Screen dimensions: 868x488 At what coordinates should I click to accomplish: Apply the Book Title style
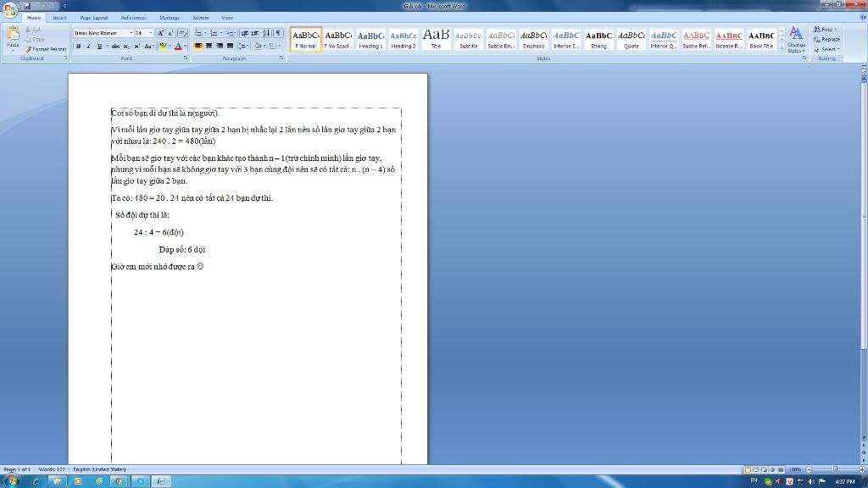[762, 40]
